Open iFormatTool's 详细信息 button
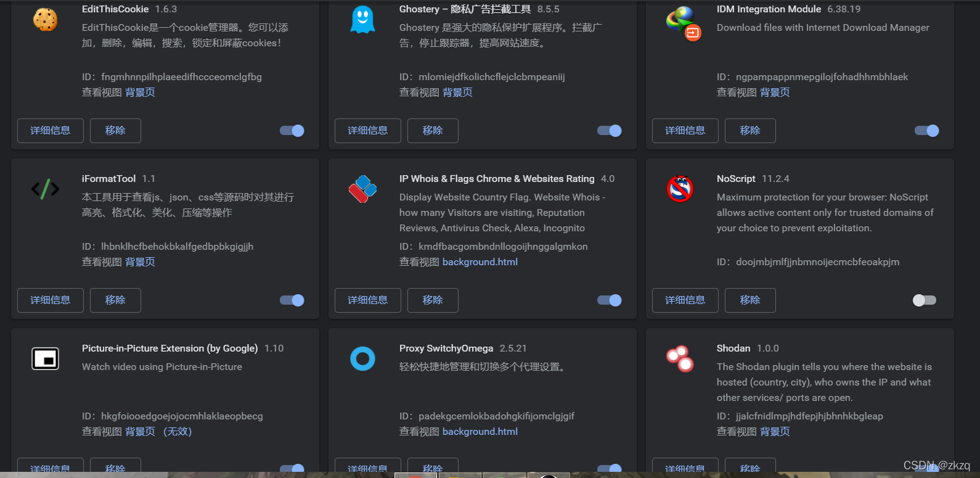This screenshot has width=980, height=478. 51,300
